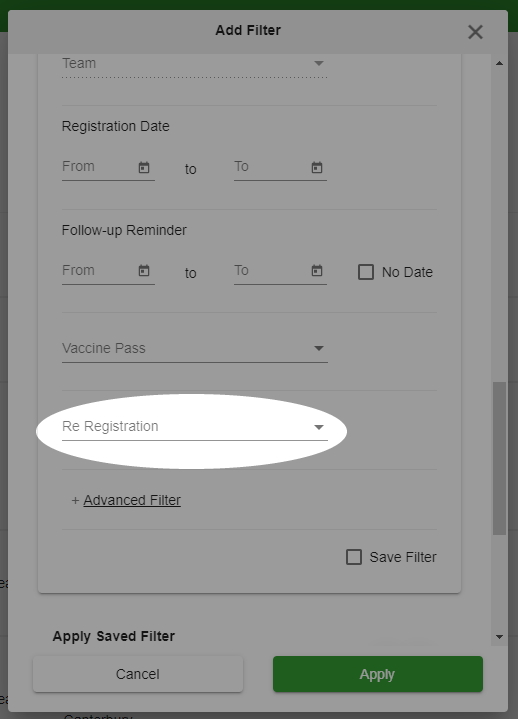This screenshot has height=719, width=518.
Task: Click the scrollbar down arrow
Action: point(499,637)
